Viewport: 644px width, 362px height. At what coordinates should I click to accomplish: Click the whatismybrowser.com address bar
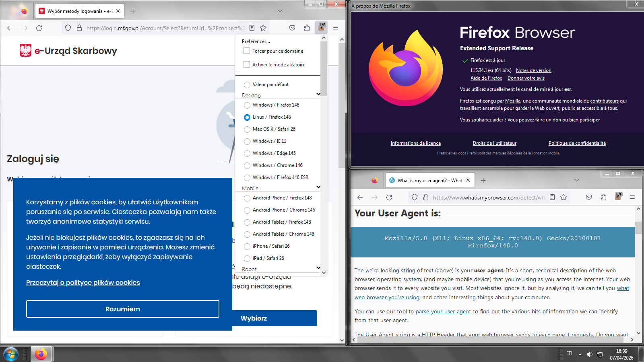coord(488,197)
